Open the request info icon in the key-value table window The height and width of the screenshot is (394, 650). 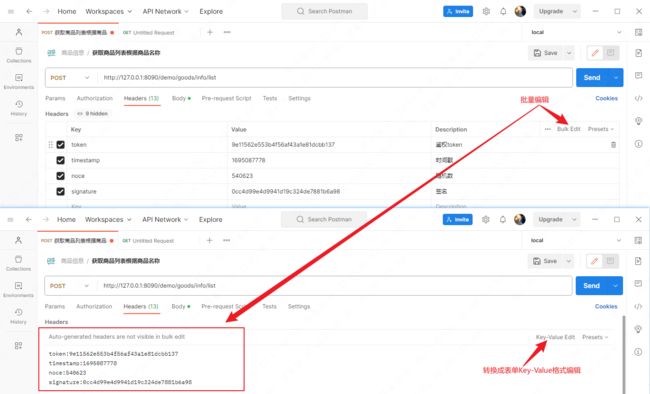tap(638, 144)
